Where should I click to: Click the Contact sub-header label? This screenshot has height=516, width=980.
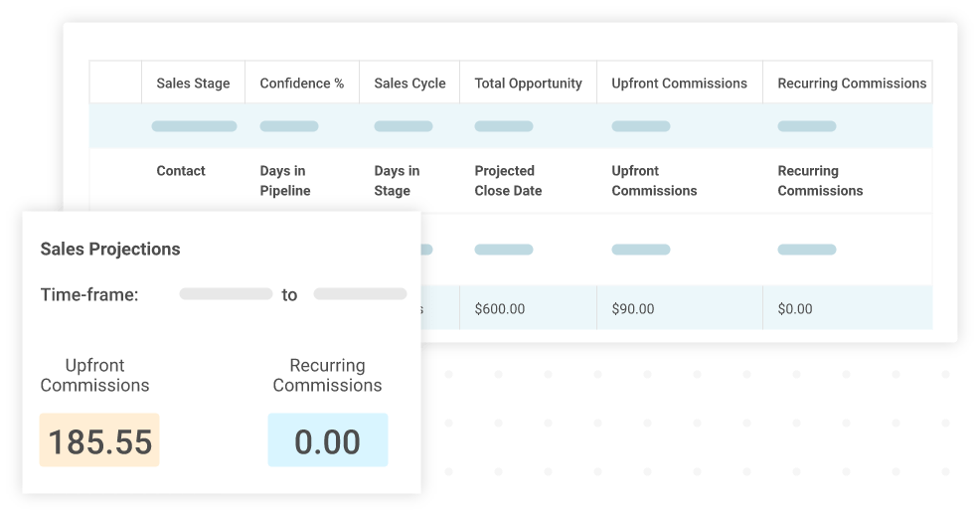(181, 171)
